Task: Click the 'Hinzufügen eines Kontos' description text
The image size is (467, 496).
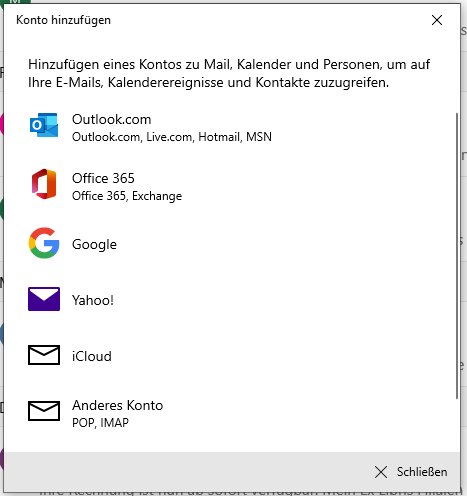Action: click(x=229, y=73)
